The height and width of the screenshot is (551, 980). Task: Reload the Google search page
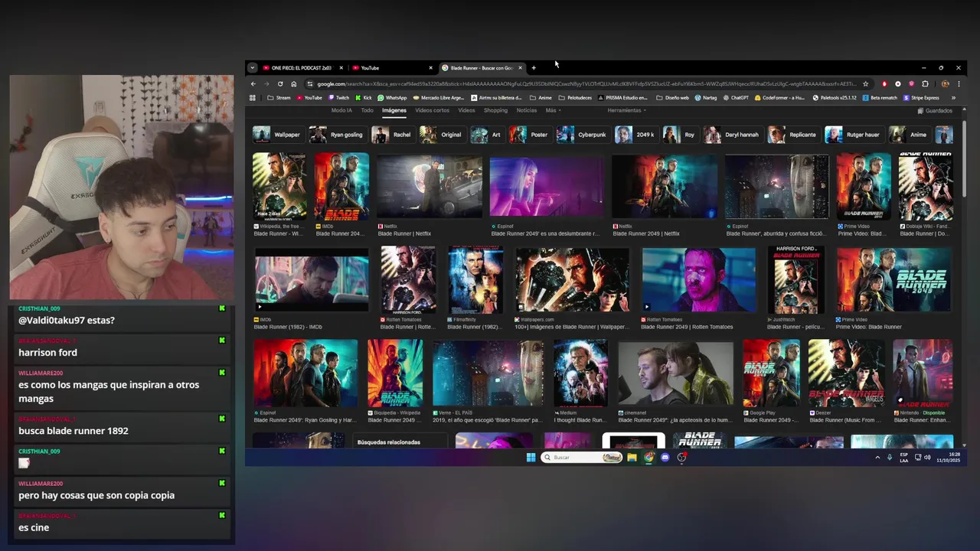click(280, 84)
